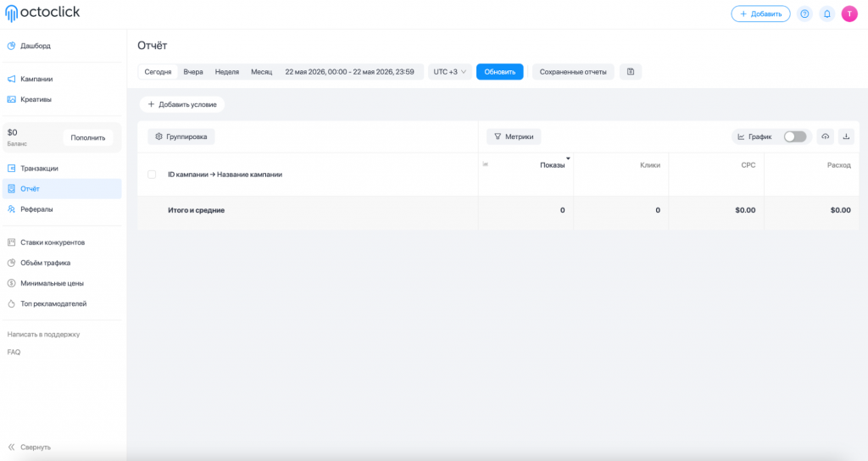Open the user avatar T menu

pyautogui.click(x=849, y=14)
